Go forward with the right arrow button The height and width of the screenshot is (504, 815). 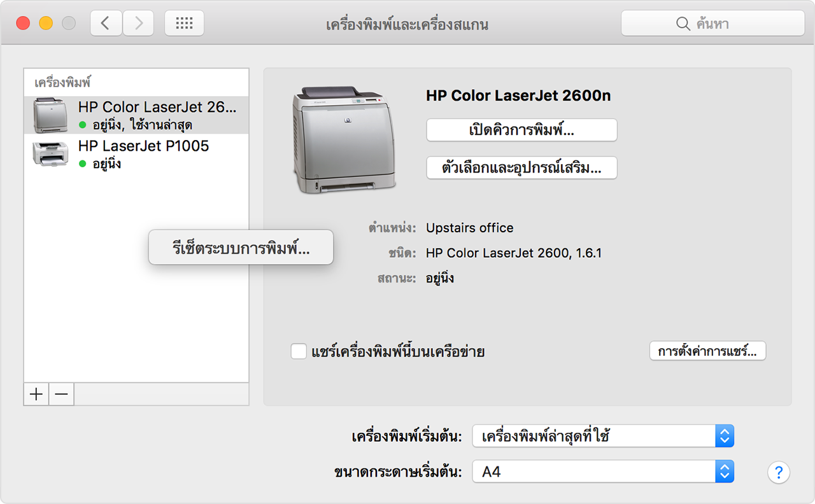tap(138, 24)
